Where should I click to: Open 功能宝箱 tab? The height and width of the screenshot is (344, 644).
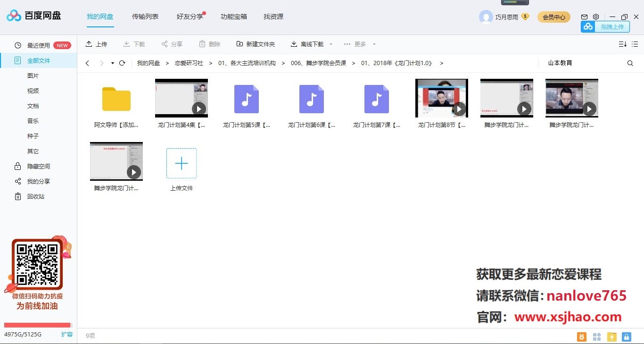click(x=234, y=17)
